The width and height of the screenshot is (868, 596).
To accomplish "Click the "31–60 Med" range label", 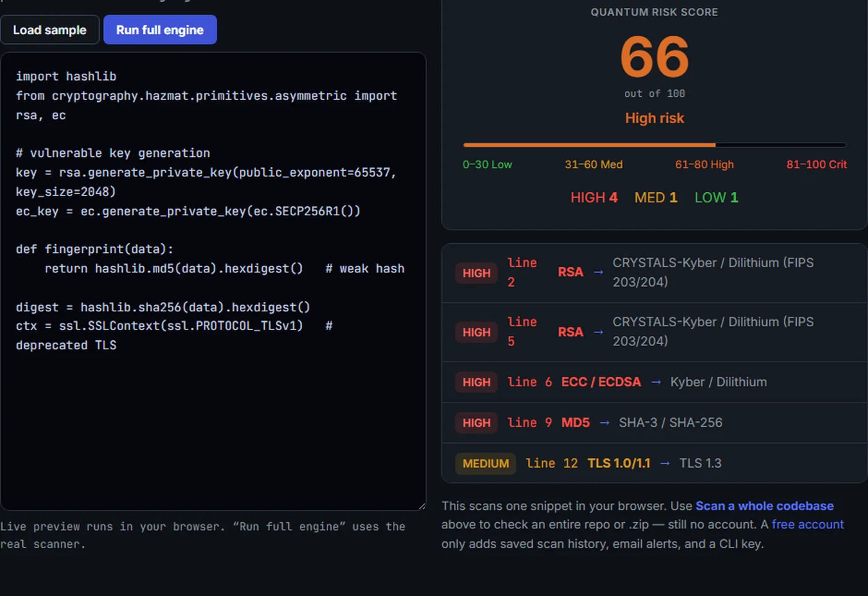I will 593,164.
